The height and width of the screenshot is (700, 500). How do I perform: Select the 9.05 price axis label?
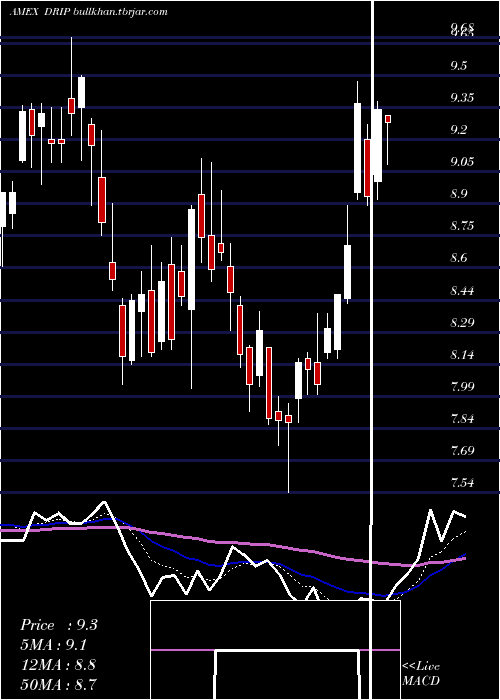click(x=462, y=162)
